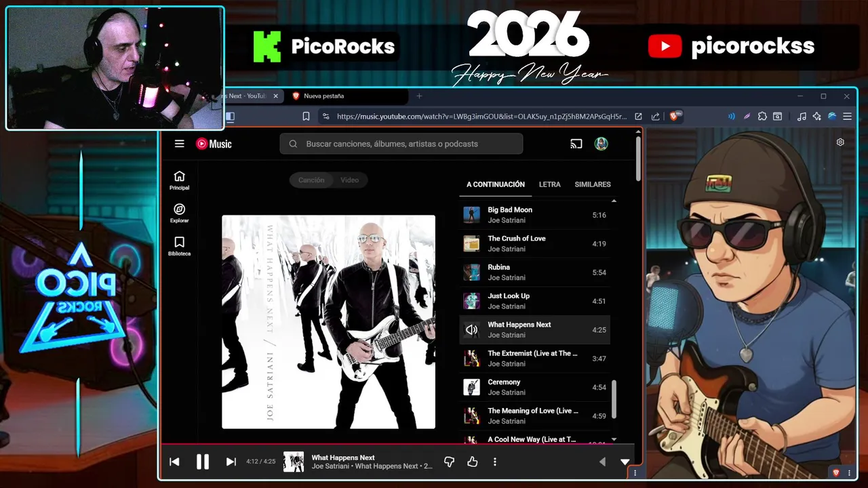This screenshot has width=868, height=488.
Task: Click the Rubina album thumbnail
Action: coord(471,272)
